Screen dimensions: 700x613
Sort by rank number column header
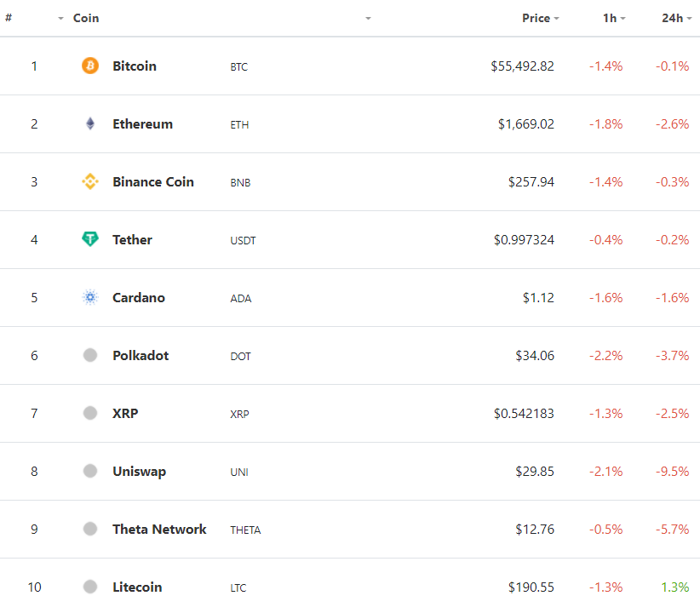pos(9,18)
